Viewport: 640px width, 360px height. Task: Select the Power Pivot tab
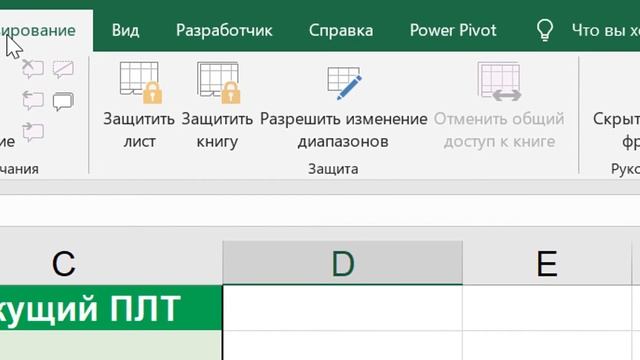point(453,31)
